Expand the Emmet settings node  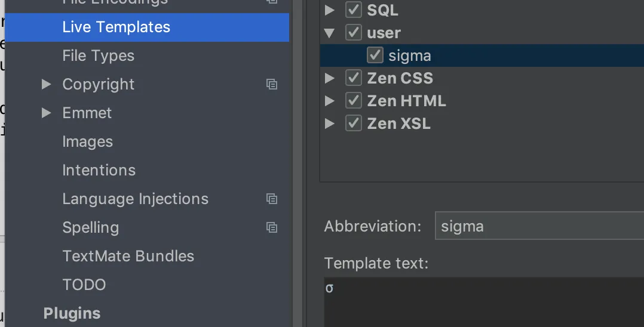[x=47, y=113]
